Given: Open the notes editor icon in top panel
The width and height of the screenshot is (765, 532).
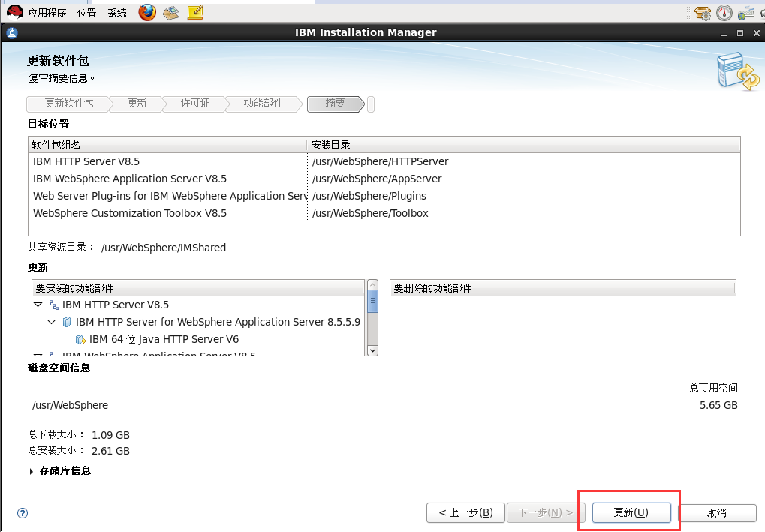Looking at the screenshot, I should click(195, 13).
